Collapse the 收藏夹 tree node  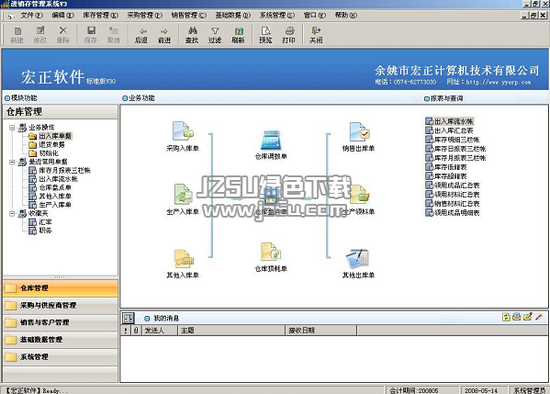click(x=12, y=214)
